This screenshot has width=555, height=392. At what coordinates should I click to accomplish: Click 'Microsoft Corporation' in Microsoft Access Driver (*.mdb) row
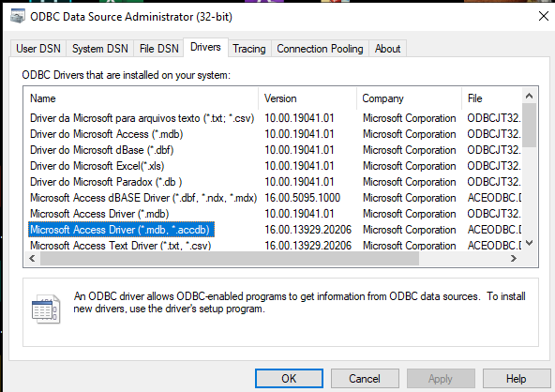tap(409, 214)
